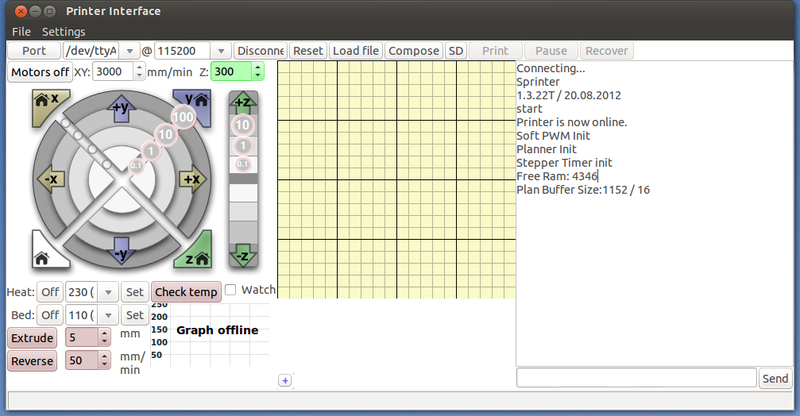The image size is (800, 416).
Task: Open the File menu
Action: tap(21, 32)
